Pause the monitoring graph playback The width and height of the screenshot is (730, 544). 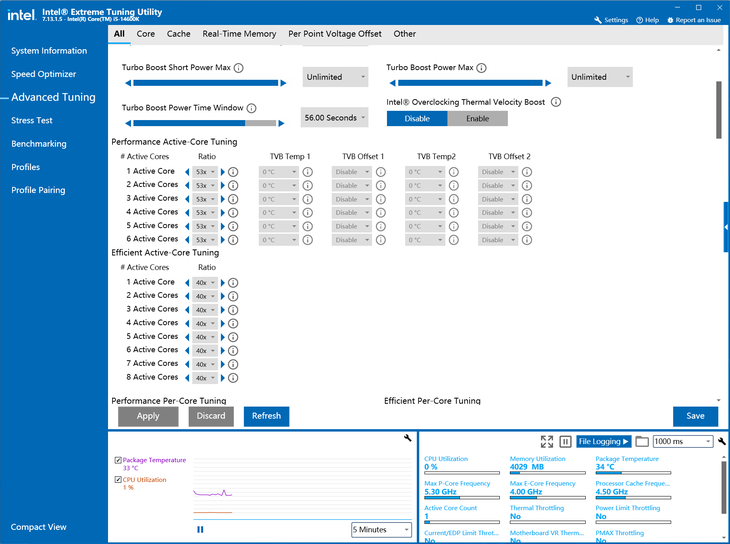tap(200, 529)
